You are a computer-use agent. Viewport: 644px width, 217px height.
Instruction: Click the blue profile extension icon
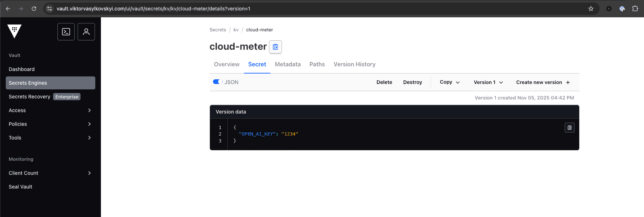tap(622, 9)
